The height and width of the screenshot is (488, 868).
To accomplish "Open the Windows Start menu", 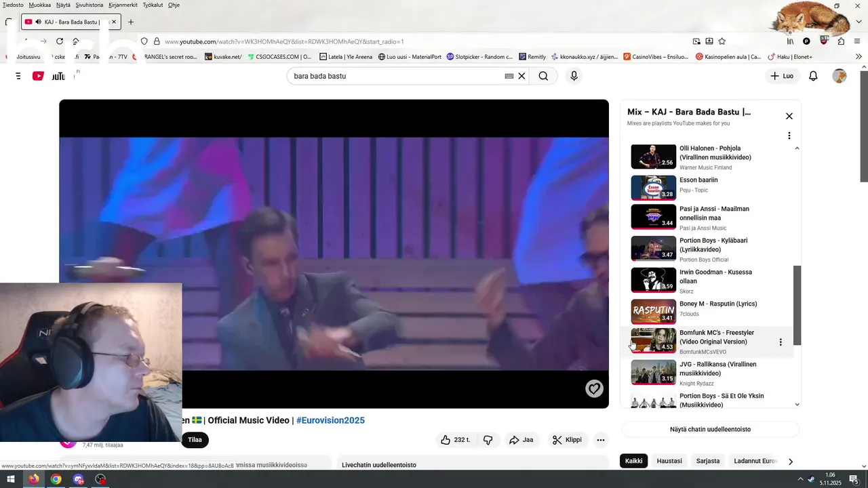I will [x=11, y=479].
